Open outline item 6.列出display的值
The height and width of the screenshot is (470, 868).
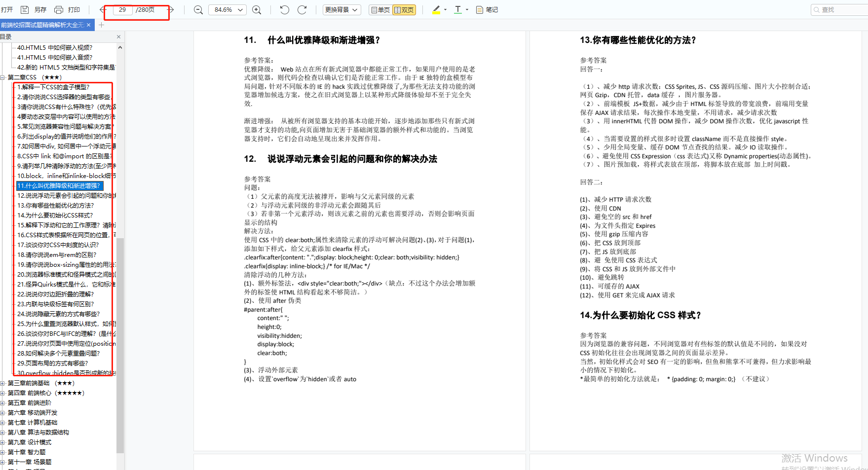point(67,137)
